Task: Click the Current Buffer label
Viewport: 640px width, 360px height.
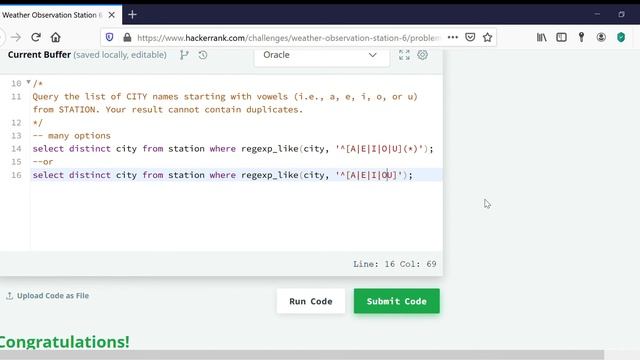Action: coord(39,55)
